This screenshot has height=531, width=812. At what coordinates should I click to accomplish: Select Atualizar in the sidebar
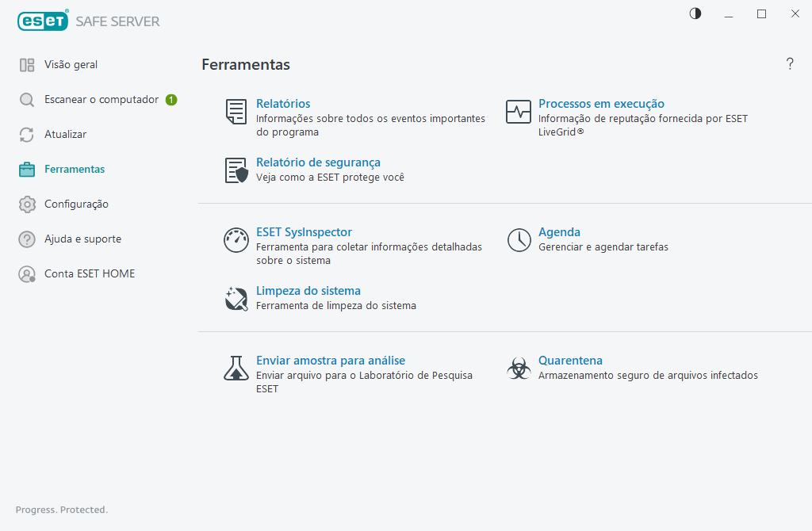(65, 135)
